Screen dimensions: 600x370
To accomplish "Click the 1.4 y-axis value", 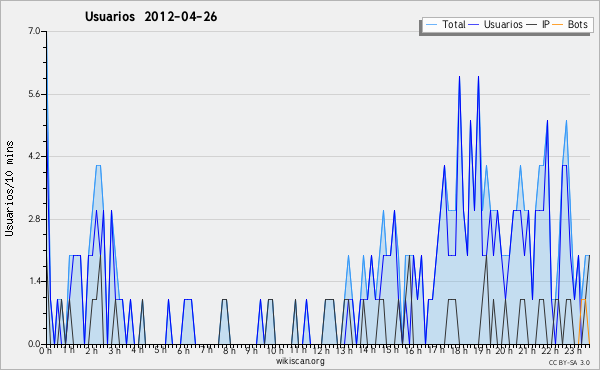I will (34, 282).
